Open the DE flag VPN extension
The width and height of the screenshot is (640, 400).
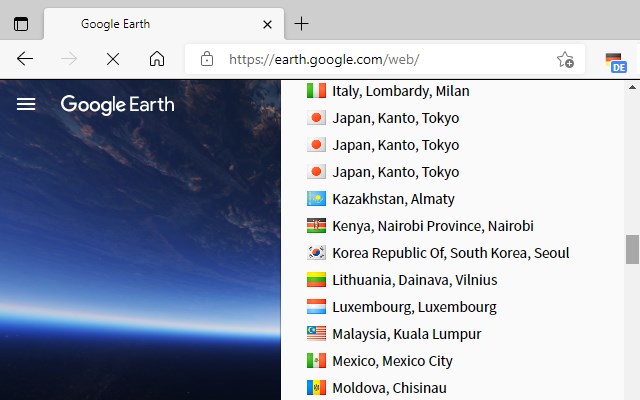coord(616,62)
